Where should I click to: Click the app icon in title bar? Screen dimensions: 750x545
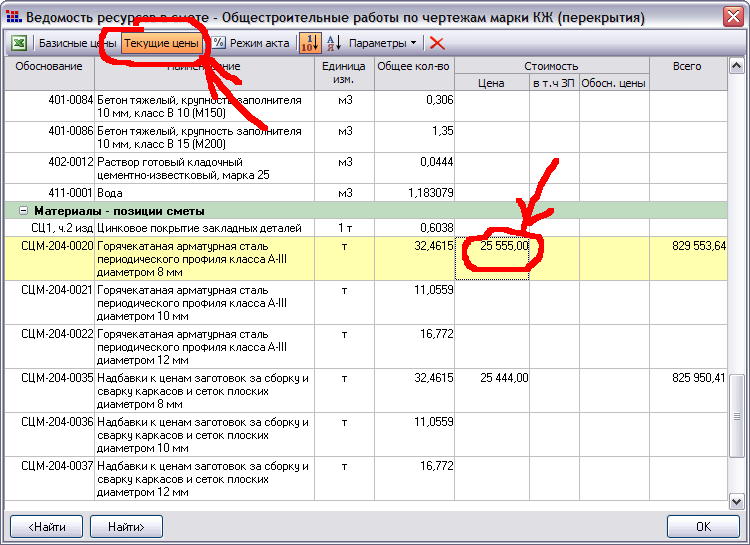click(x=13, y=17)
